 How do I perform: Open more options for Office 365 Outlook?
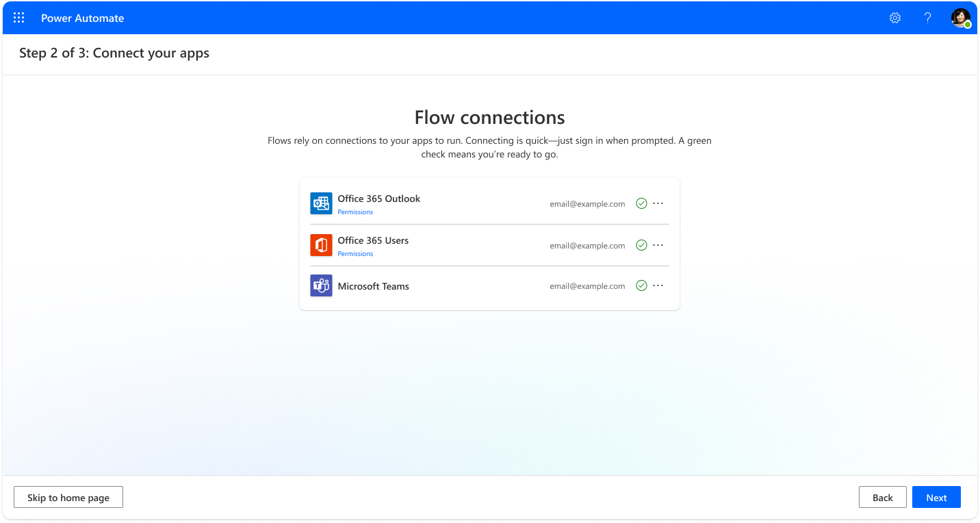(658, 203)
